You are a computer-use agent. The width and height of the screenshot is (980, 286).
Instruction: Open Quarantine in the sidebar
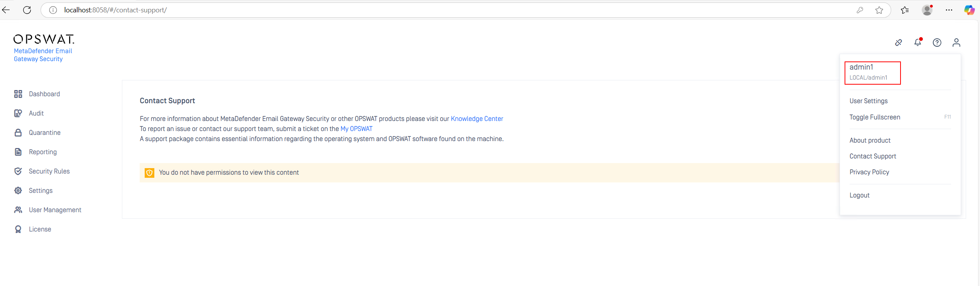[x=45, y=133]
